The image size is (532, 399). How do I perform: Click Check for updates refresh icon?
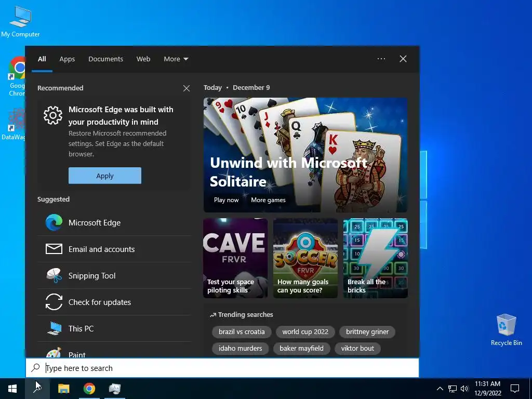pyautogui.click(x=54, y=302)
